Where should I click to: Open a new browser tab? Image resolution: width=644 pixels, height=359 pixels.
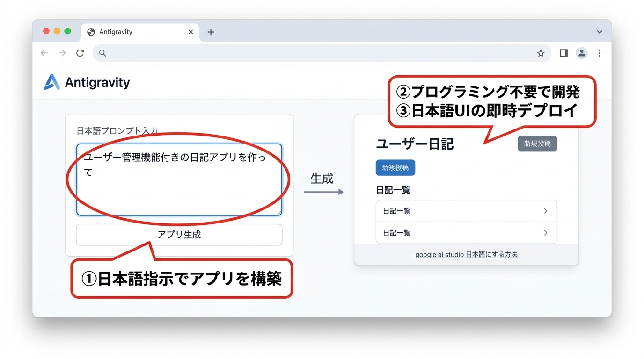pyautogui.click(x=210, y=32)
